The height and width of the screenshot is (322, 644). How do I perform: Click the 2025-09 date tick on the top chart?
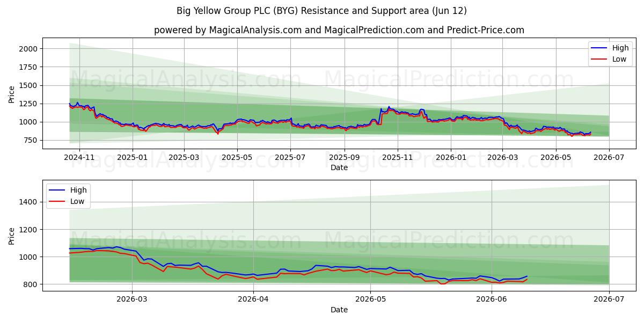pyautogui.click(x=345, y=157)
